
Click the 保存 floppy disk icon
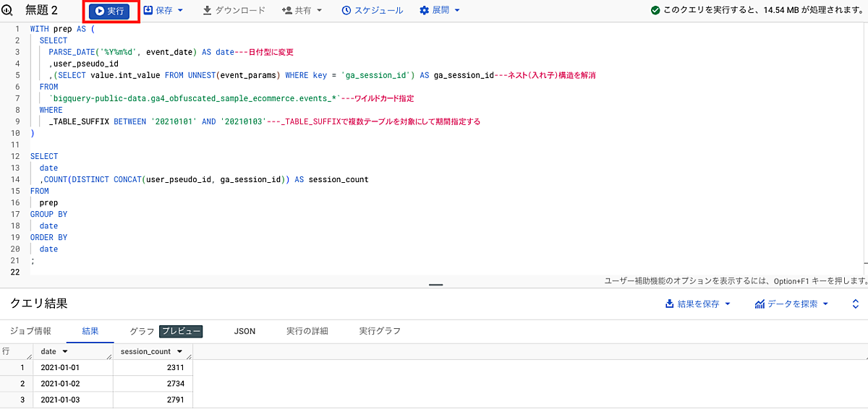coord(148,11)
